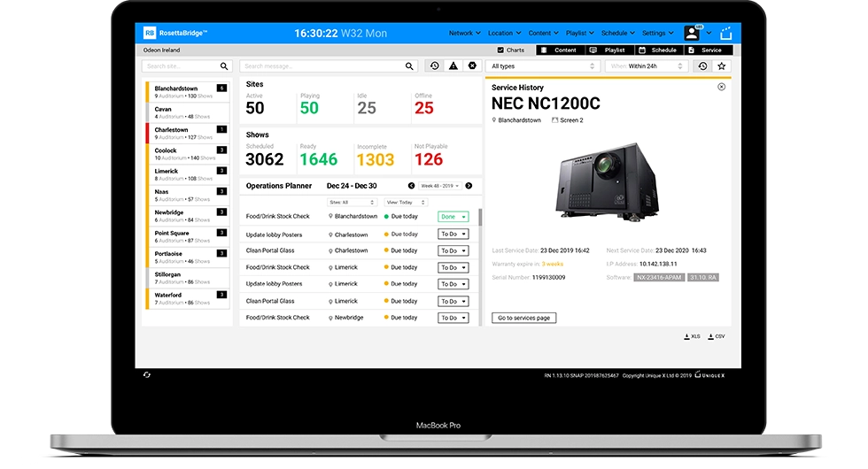Filter messages by error X icon
868x469 pixels.
472,65
